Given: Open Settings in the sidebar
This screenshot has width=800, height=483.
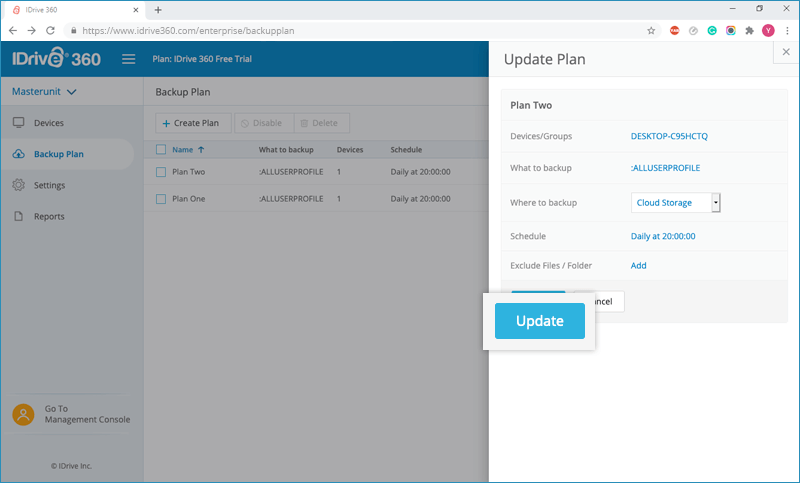Looking at the screenshot, I should click(x=49, y=185).
